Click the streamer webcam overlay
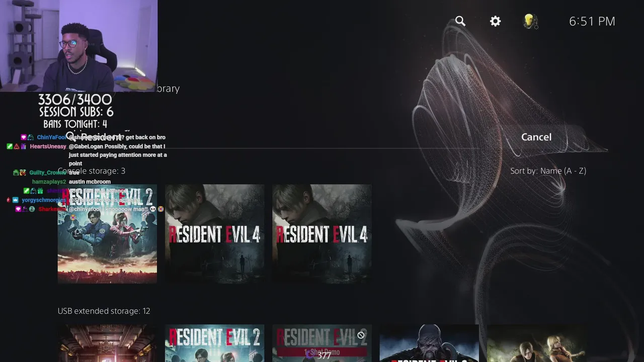Image resolution: width=644 pixels, height=362 pixels. click(78, 46)
